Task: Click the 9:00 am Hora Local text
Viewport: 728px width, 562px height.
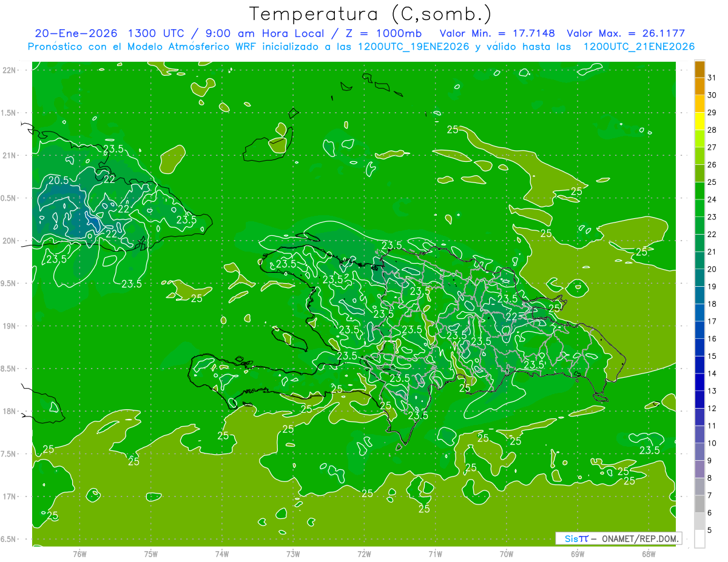Action: tap(267, 33)
